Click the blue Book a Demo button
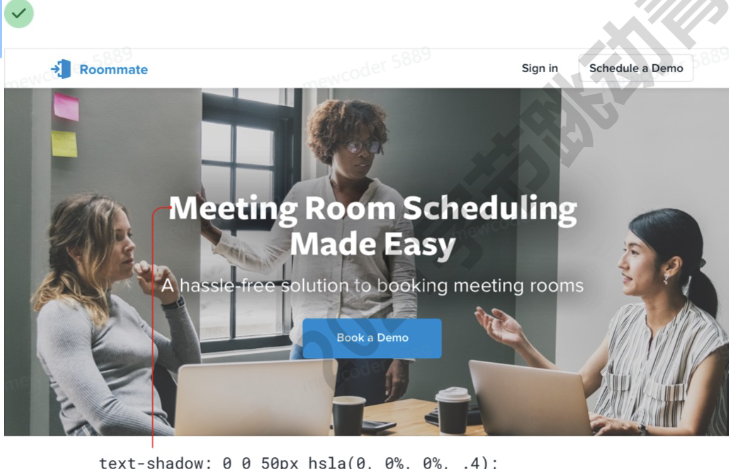 [x=372, y=338]
